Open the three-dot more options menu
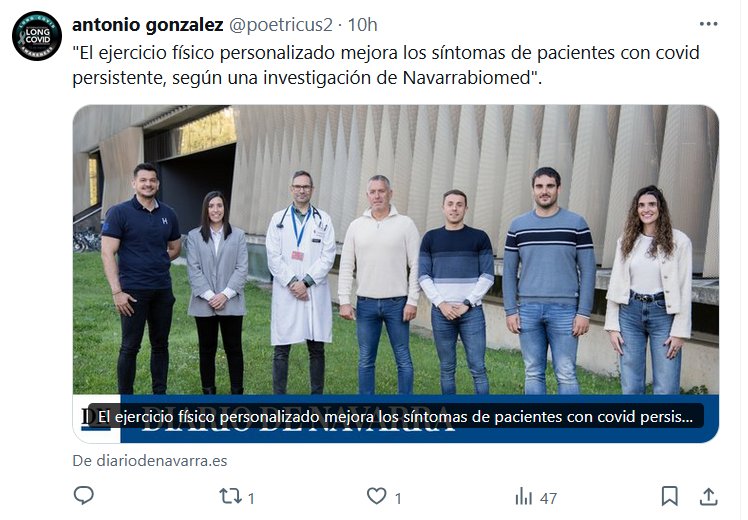Screen dimensions: 748x520 (x=708, y=24)
